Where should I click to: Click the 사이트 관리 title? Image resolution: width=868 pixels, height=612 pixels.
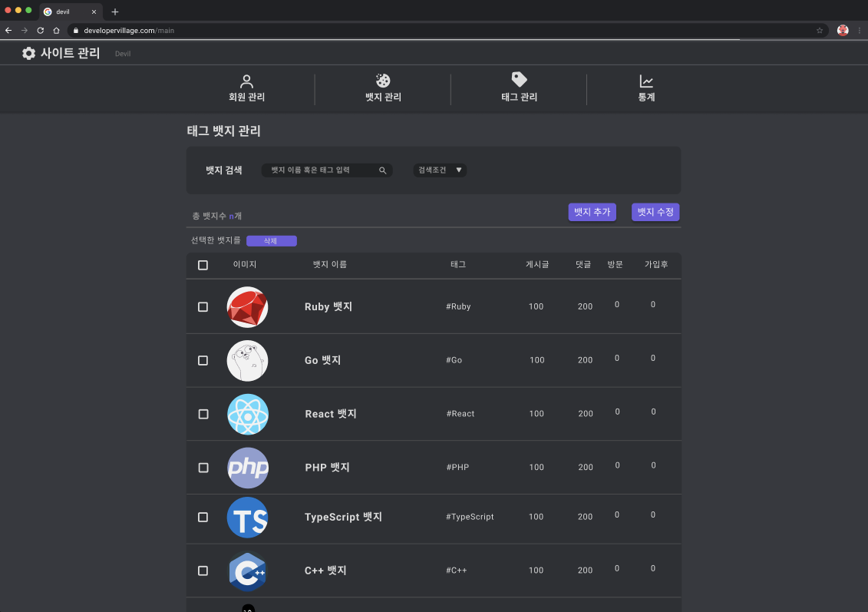71,53
